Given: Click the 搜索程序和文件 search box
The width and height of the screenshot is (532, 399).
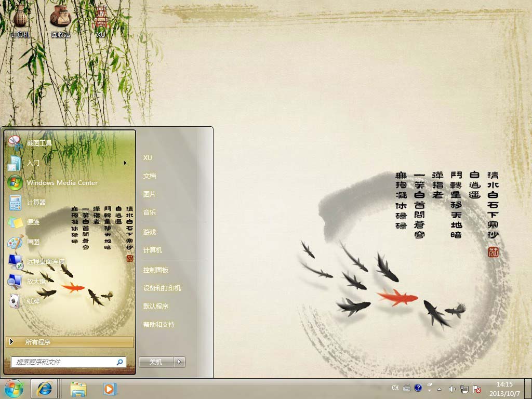Looking at the screenshot, I should click(x=65, y=362).
